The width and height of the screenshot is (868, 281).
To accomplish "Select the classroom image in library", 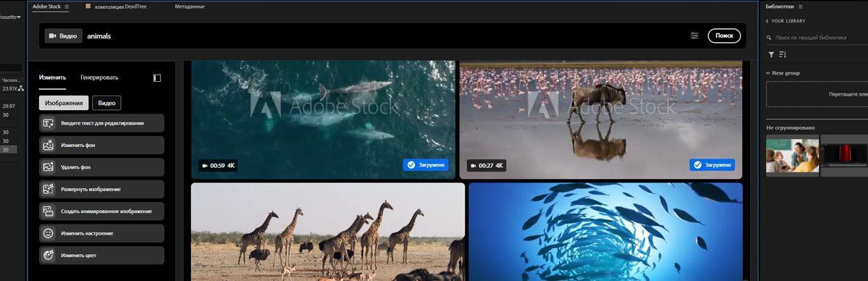I will 792,155.
